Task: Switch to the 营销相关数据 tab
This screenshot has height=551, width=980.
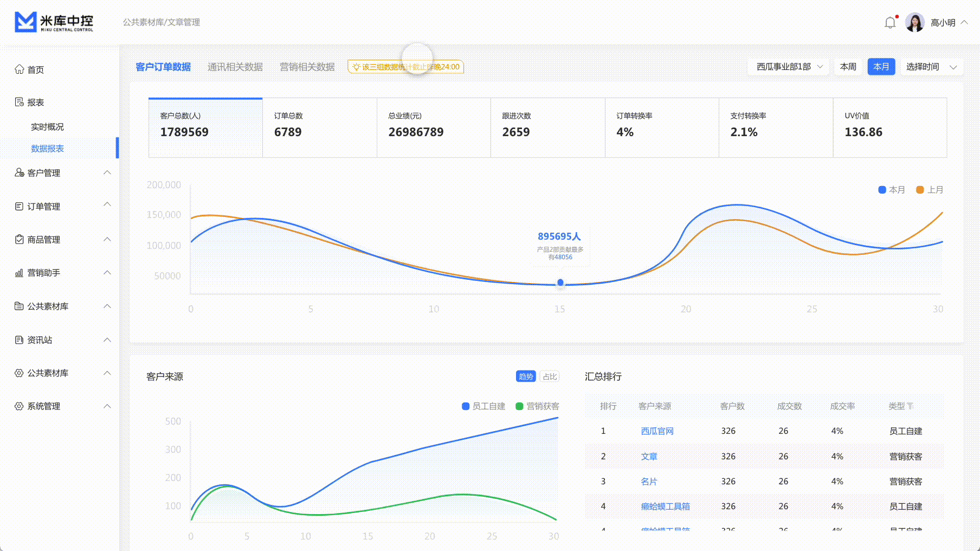Action: (x=307, y=67)
